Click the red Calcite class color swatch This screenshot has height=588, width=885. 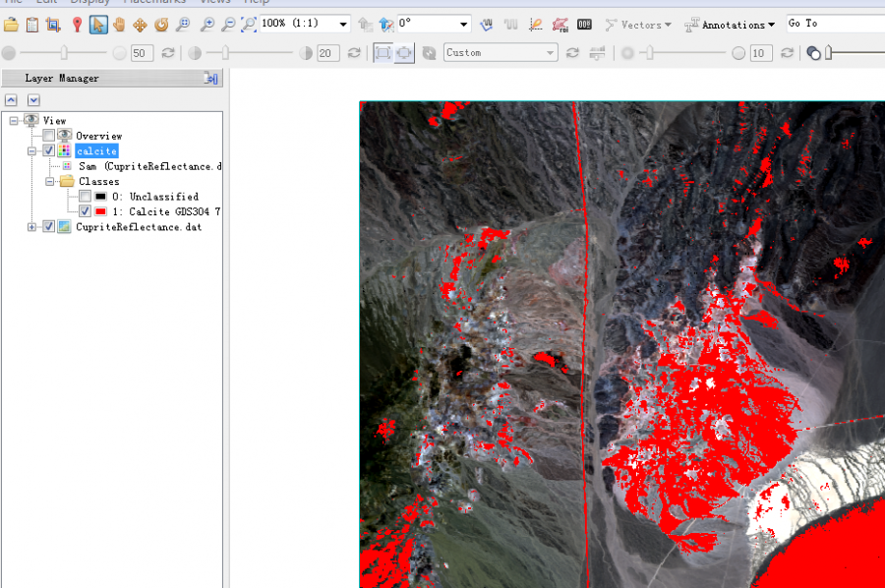click(100, 211)
